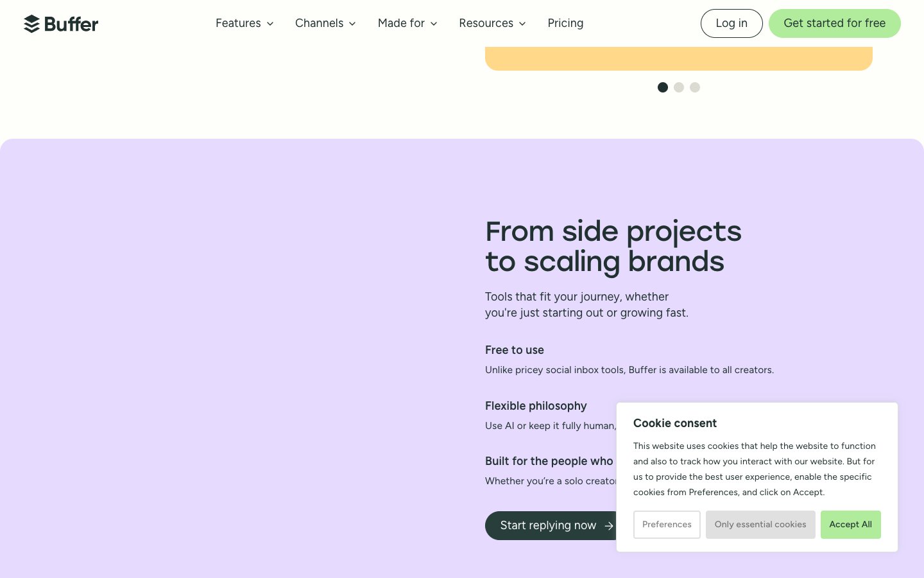924x578 pixels.
Task: Click the Channels dropdown chevron
Action: (352, 24)
